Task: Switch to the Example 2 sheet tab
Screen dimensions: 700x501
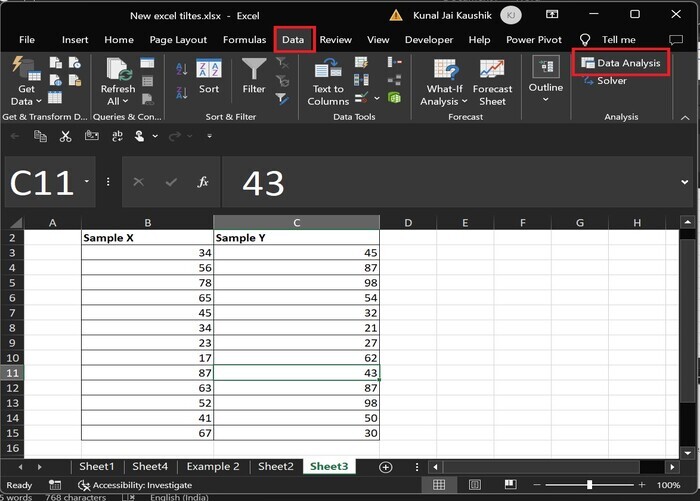Action: [213, 467]
